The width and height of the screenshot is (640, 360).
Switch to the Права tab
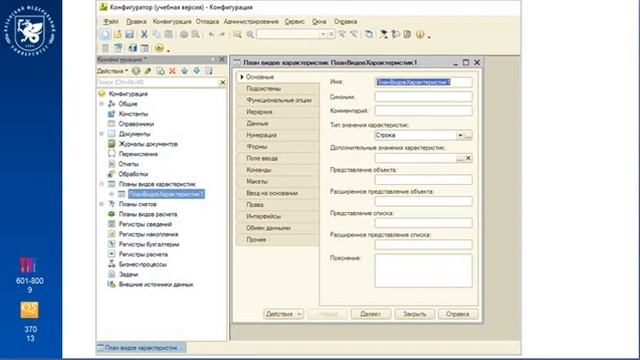(x=278, y=204)
